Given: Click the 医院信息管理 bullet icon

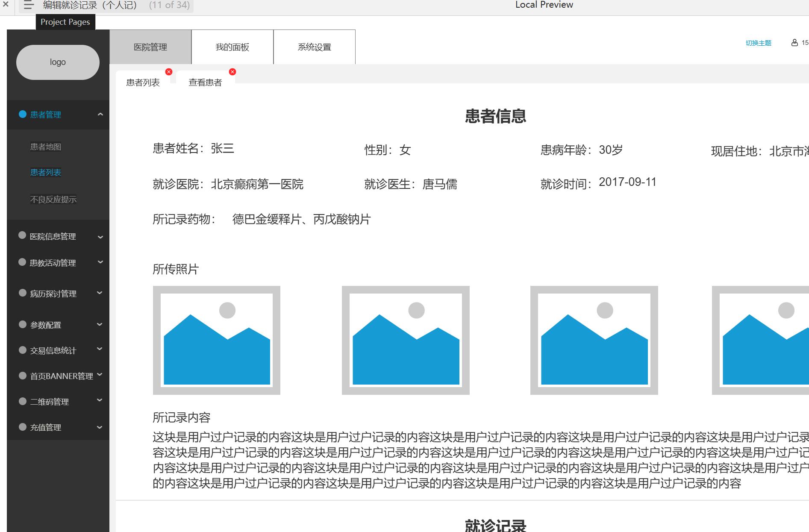Looking at the screenshot, I should [x=22, y=235].
